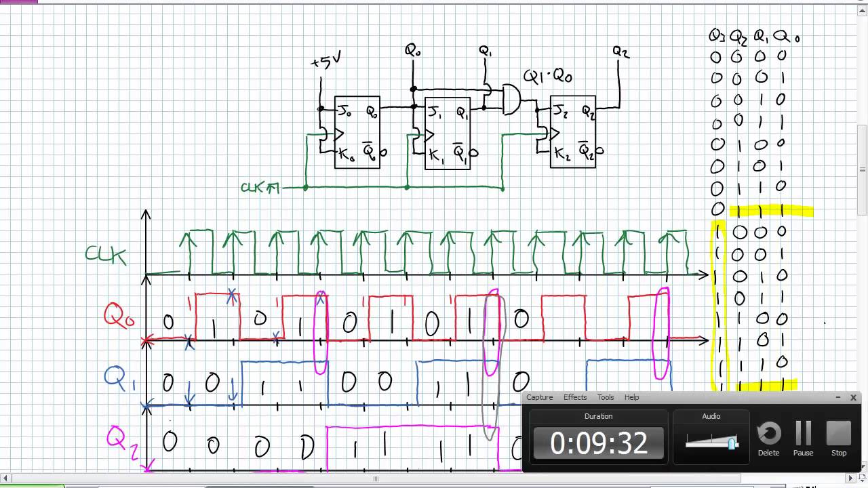Screen dimensions: 868x488
Task: Open the Capture menu in recorder
Action: 540,397
